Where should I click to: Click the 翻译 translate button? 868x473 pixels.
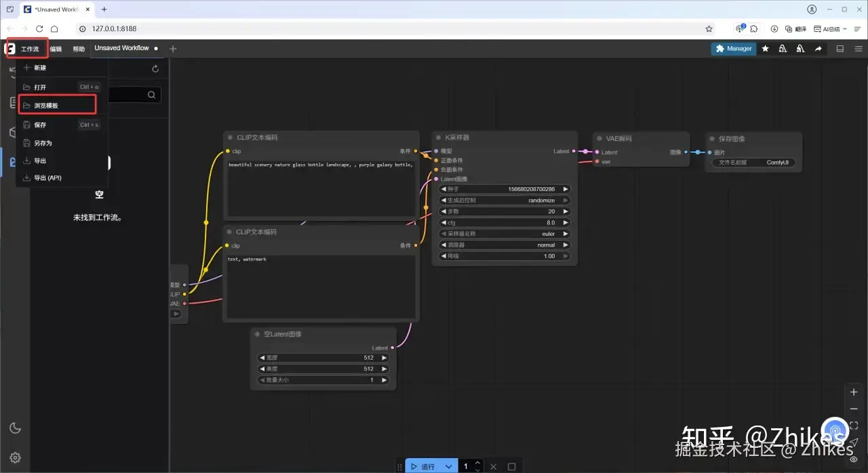tap(796, 29)
